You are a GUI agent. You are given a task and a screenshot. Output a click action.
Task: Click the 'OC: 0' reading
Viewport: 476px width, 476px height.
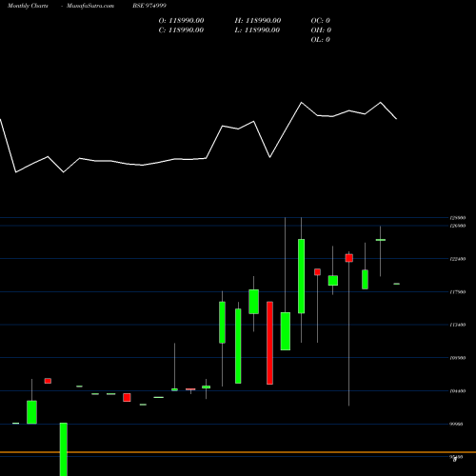pyautogui.click(x=321, y=21)
